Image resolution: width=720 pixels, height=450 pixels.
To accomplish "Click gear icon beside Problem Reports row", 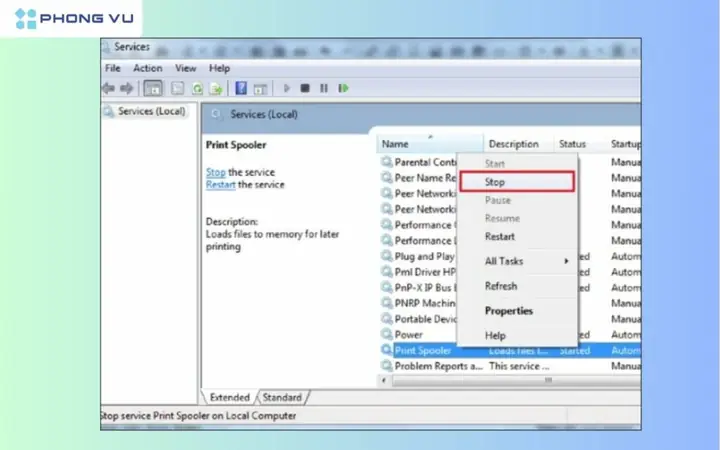I will tap(387, 366).
